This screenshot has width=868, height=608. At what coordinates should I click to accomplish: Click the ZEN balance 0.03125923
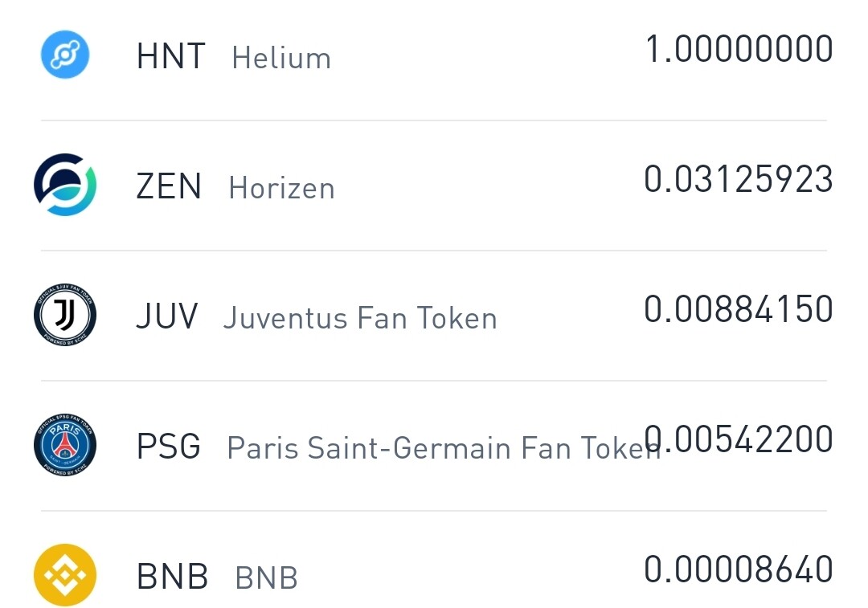739,178
